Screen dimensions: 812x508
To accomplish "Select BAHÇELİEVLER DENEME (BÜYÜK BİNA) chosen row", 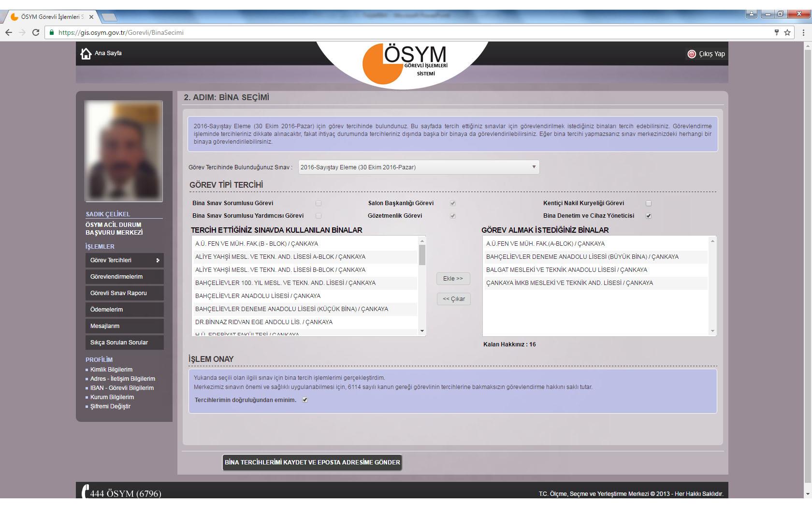I will 595,257.
